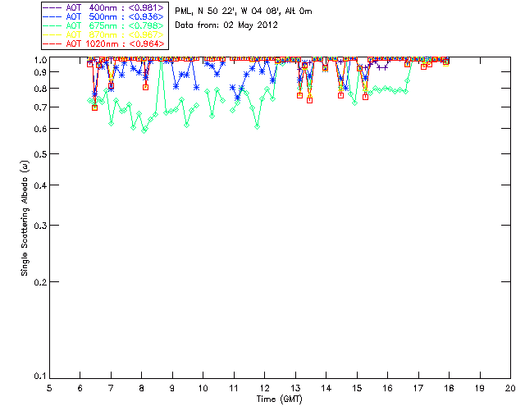Image resolution: width=525 pixels, height=420 pixels.
Task: Click the AOT 400nm legend entry
Action: click(114, 7)
